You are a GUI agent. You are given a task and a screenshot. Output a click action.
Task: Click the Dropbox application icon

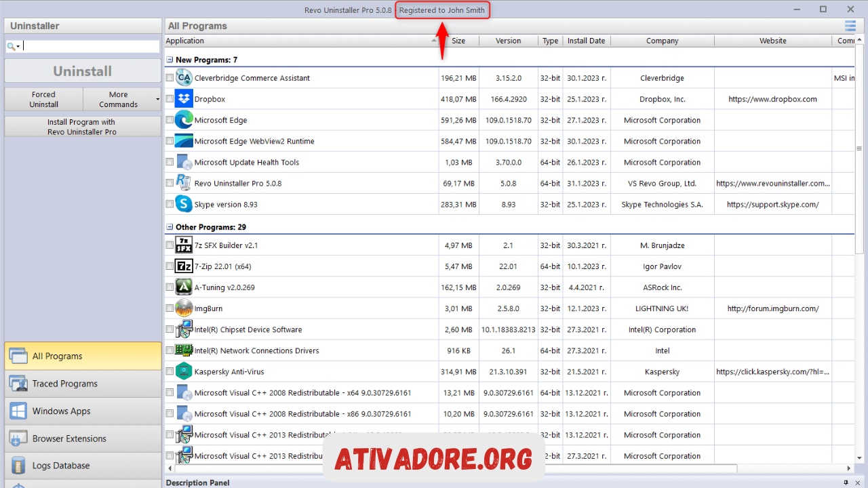(x=184, y=99)
